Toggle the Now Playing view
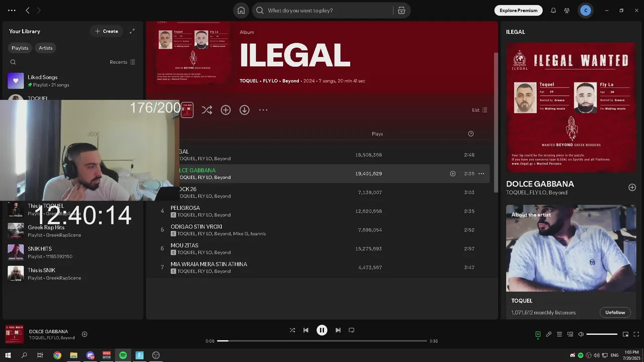Viewport: 644px width, 362px height. (538, 334)
